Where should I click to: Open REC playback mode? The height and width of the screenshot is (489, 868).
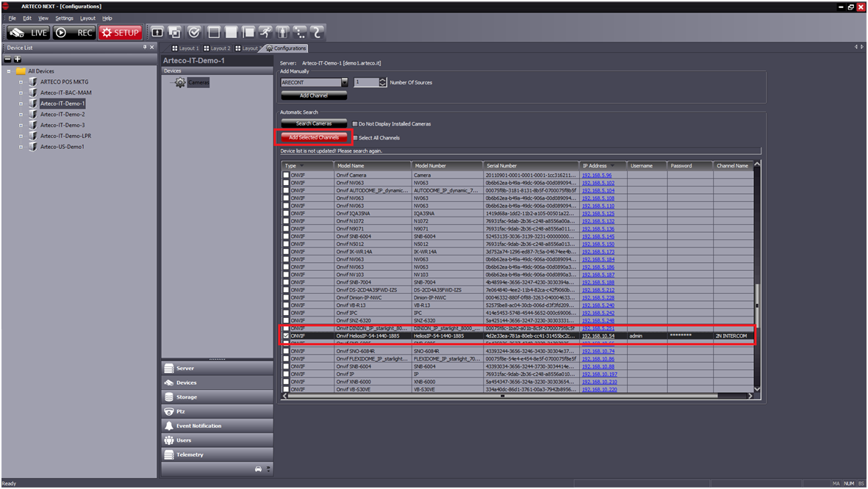click(x=74, y=32)
